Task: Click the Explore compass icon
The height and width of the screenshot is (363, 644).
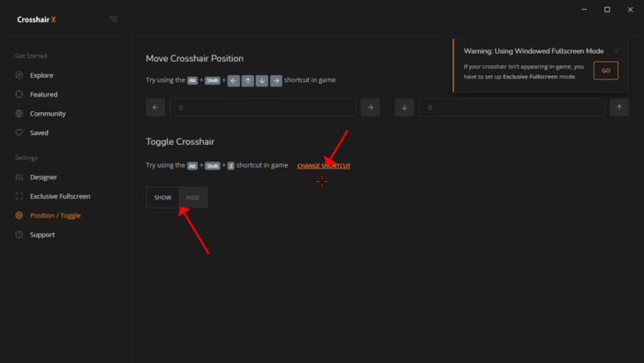Action: pyautogui.click(x=19, y=75)
